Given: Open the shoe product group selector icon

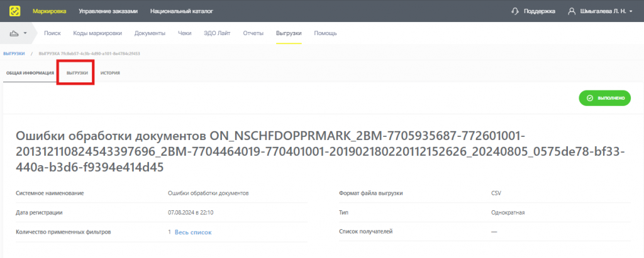Looking at the screenshot, I should click(14, 33).
